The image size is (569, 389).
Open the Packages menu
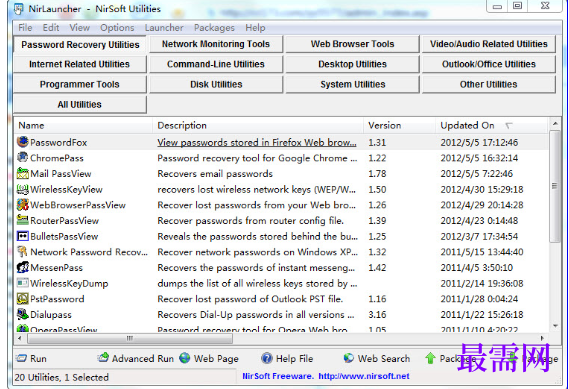[x=214, y=28]
